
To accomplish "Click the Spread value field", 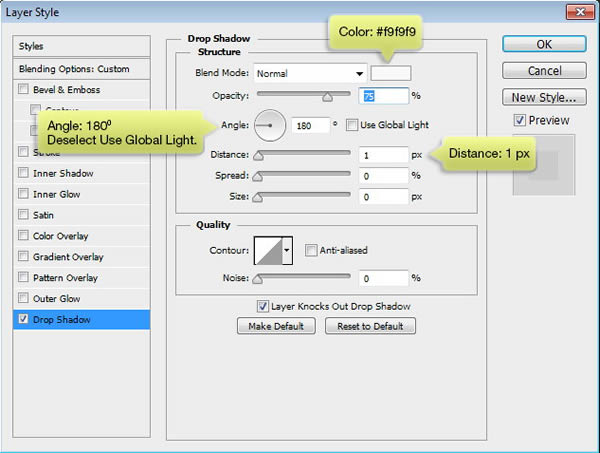I will (383, 176).
